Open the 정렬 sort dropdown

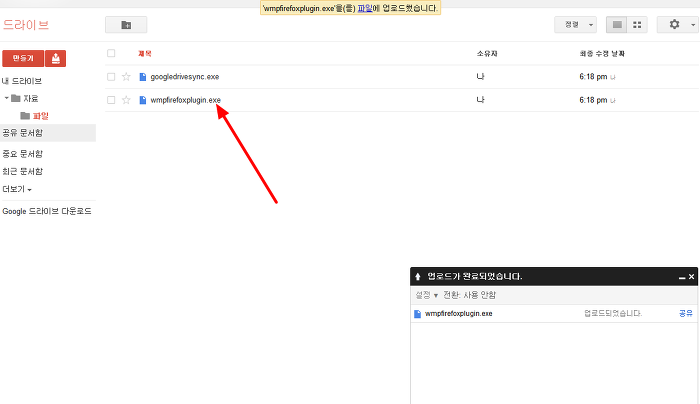575,24
